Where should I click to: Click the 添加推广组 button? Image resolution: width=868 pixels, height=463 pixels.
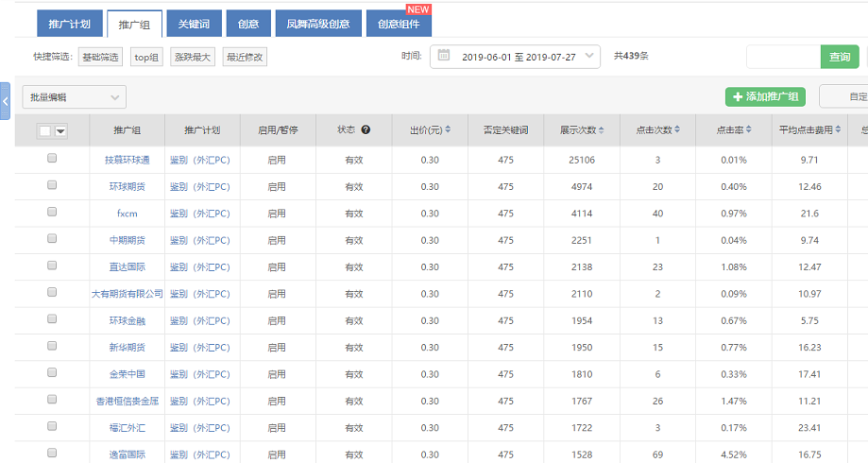pos(765,97)
